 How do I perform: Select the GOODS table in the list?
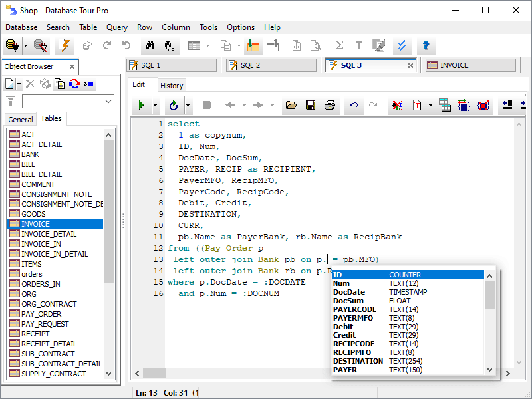click(x=33, y=214)
